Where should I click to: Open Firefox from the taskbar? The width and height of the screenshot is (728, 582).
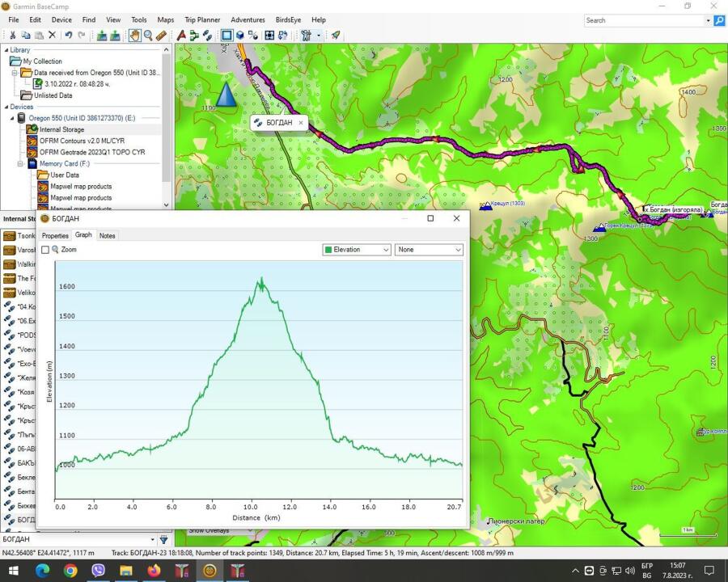154,571
